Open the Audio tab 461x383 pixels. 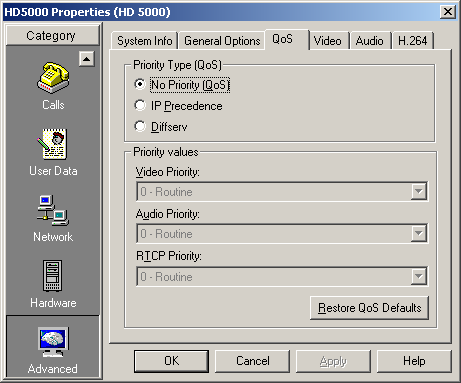(x=370, y=41)
